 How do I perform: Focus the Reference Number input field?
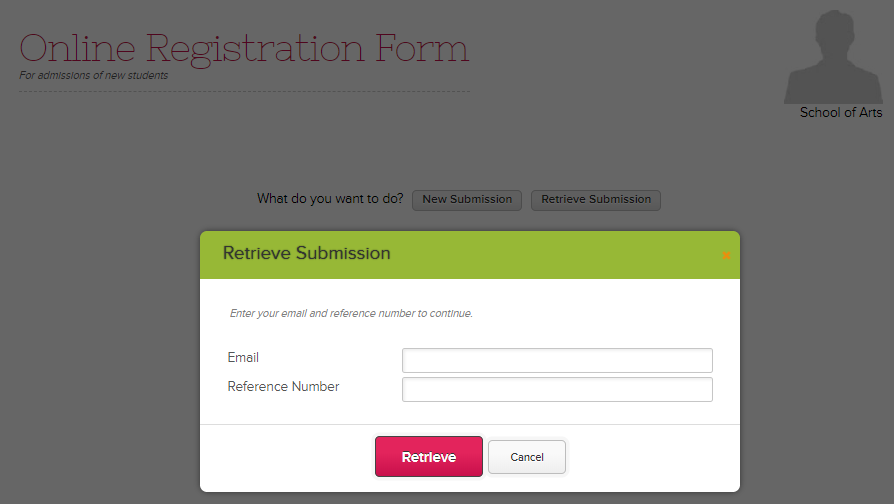click(557, 389)
